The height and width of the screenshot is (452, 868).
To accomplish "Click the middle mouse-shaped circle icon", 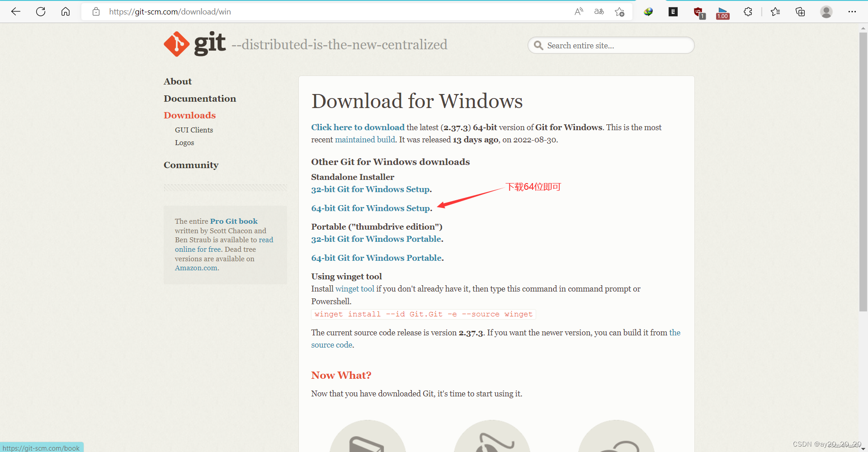I will pyautogui.click(x=492, y=437).
